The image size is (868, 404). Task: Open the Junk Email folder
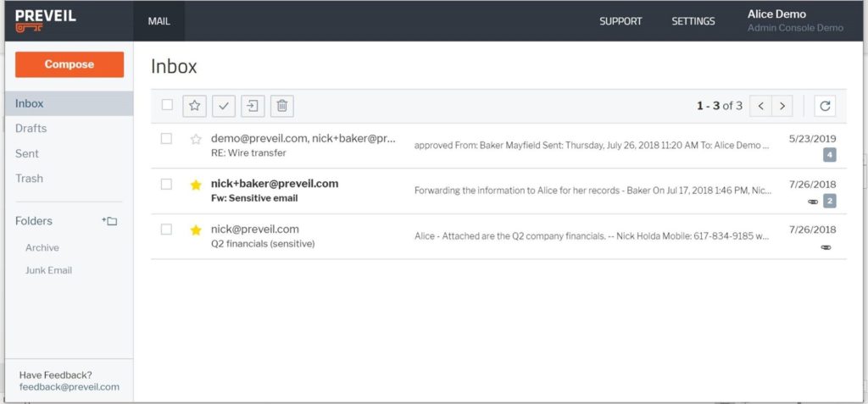pos(48,270)
